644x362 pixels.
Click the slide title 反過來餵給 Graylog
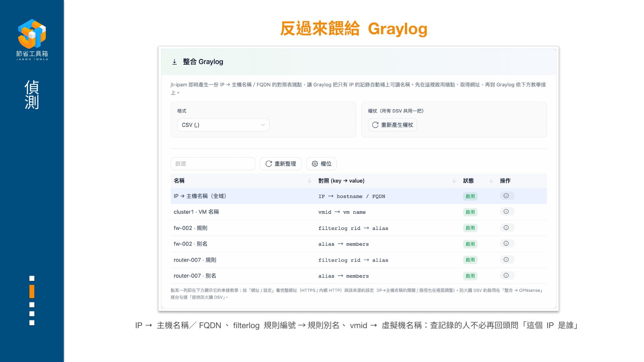tap(354, 28)
